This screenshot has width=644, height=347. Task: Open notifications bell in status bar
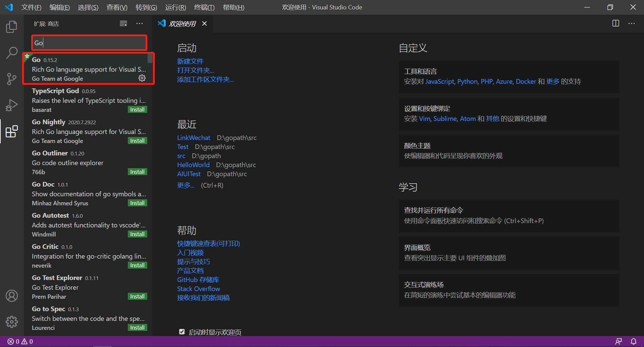[634, 341]
